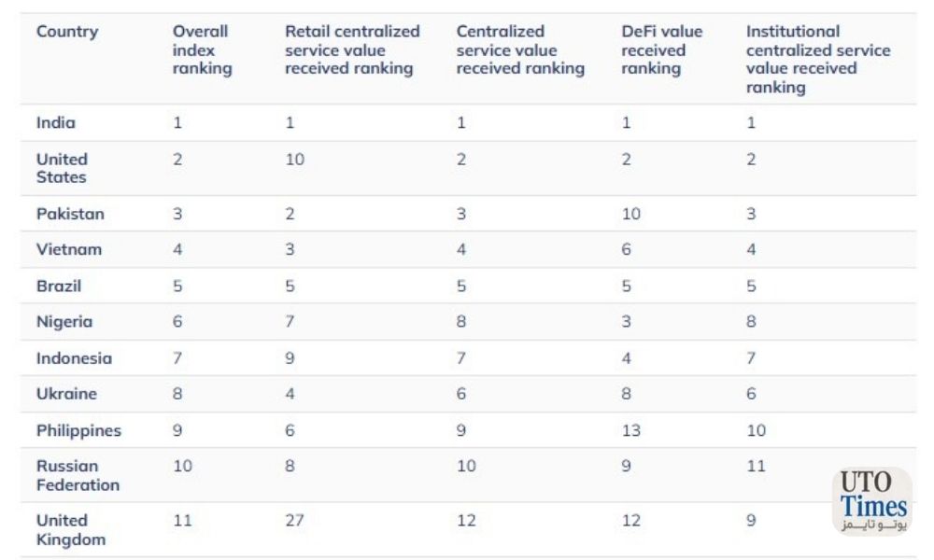This screenshot has height=560, width=934.
Task: Click the Overall index ranking header
Action: (202, 50)
